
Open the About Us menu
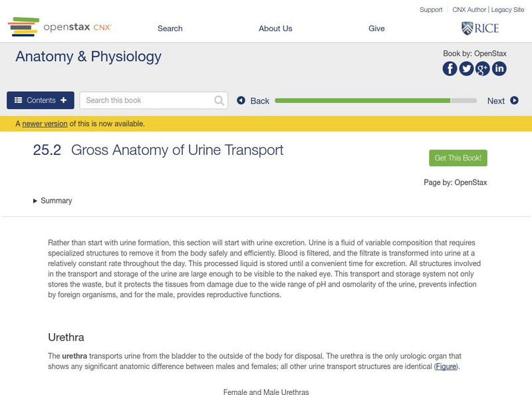click(275, 29)
